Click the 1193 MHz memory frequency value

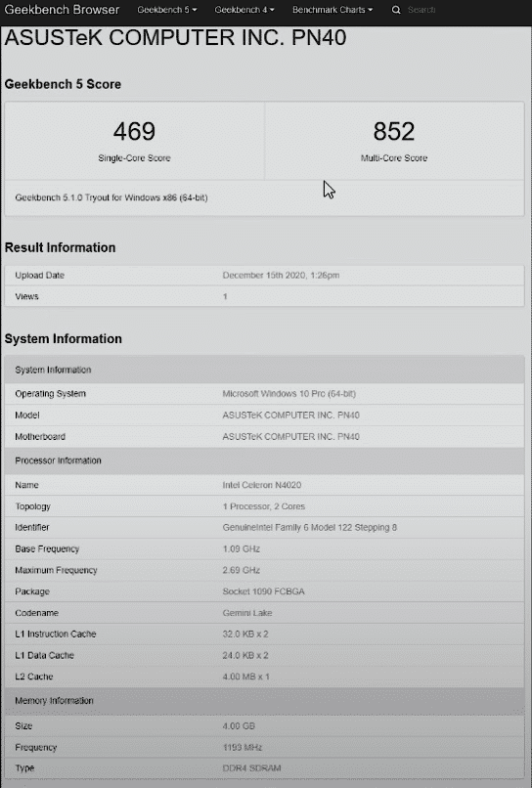pyautogui.click(x=243, y=747)
